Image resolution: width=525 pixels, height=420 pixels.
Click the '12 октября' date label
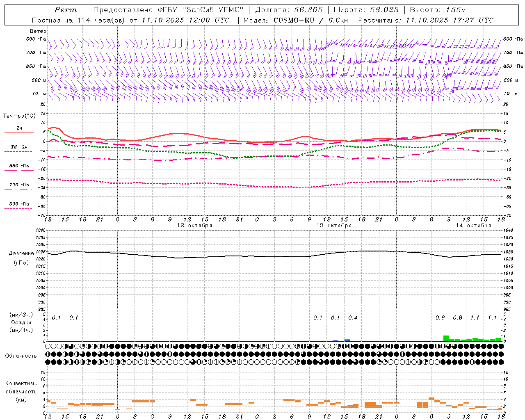[x=194, y=226]
